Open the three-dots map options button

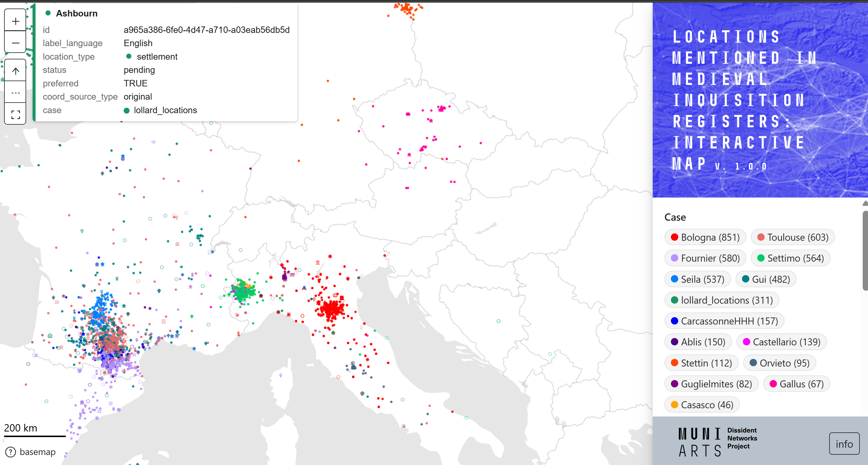[x=16, y=92]
